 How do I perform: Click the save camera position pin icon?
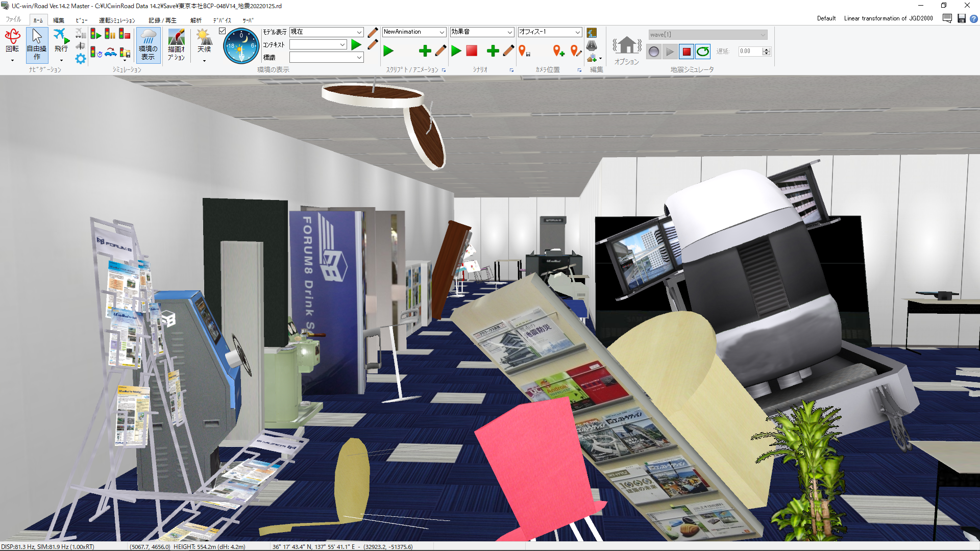524,51
